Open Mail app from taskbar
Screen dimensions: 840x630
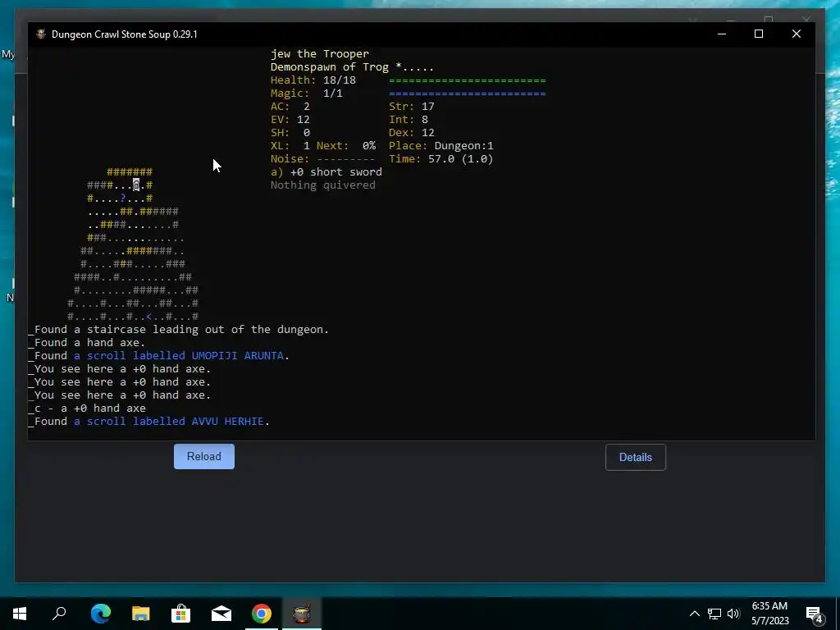point(221,614)
